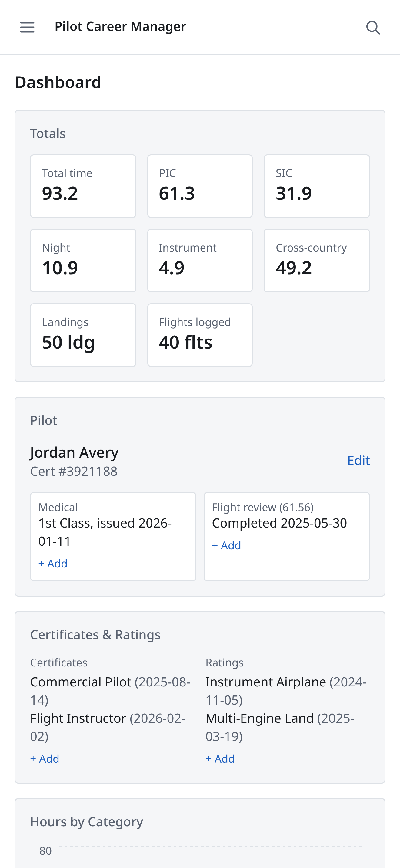Viewport: 400px width, 868px height.
Task: Select the Flight Instructor certificate entry
Action: point(108,727)
